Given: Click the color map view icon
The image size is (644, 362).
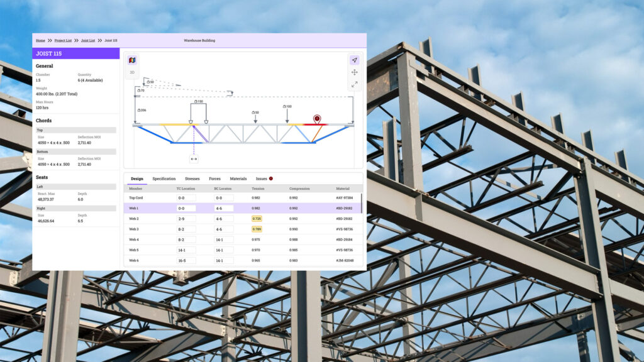Looking at the screenshot, I should [132, 60].
